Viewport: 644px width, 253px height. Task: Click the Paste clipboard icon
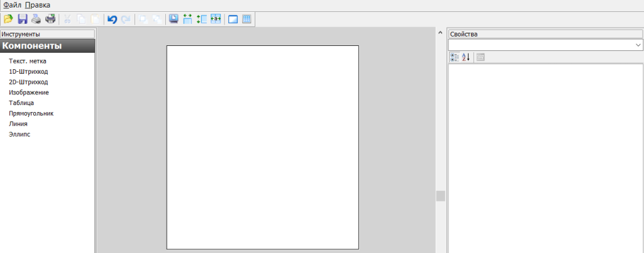[95, 19]
